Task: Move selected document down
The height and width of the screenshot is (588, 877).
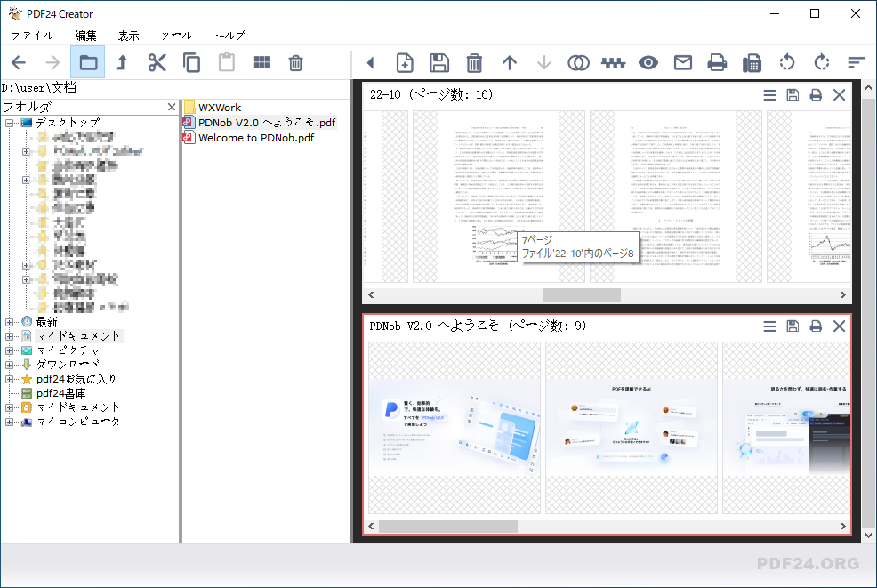Action: [543, 62]
